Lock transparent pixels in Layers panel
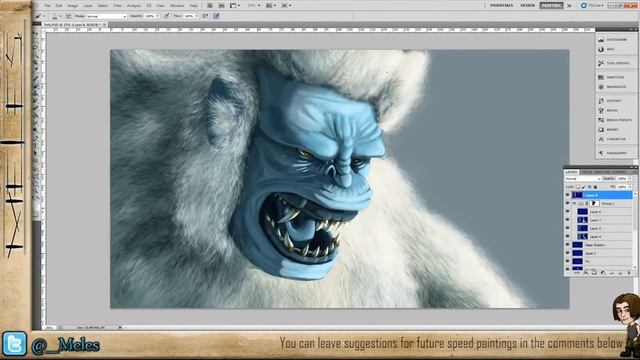The height and width of the screenshot is (360, 640). [x=578, y=187]
